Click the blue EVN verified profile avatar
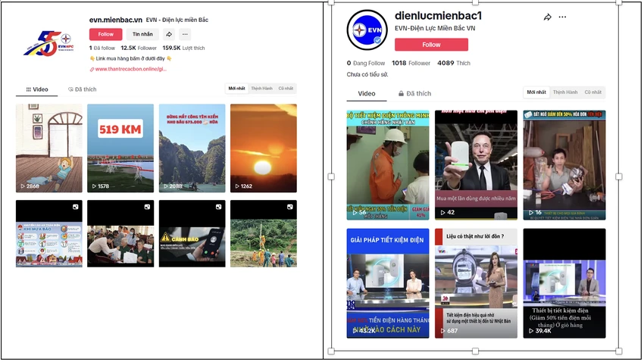 coord(367,30)
